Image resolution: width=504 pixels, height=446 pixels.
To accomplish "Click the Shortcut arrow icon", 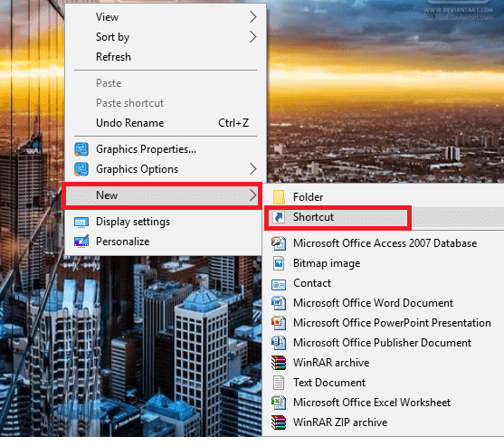I will point(279,217).
